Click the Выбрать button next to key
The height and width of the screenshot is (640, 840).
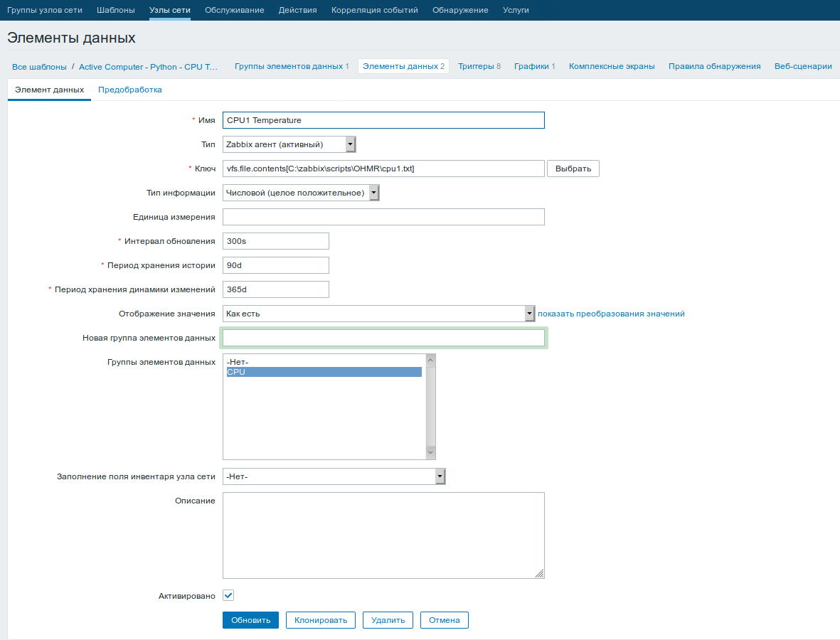tap(573, 169)
